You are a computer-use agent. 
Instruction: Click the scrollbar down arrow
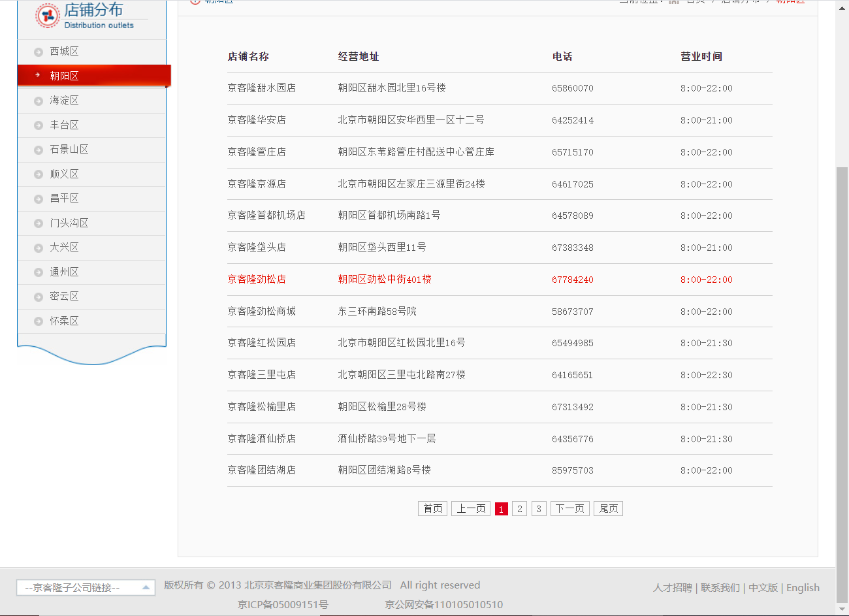tap(842, 609)
